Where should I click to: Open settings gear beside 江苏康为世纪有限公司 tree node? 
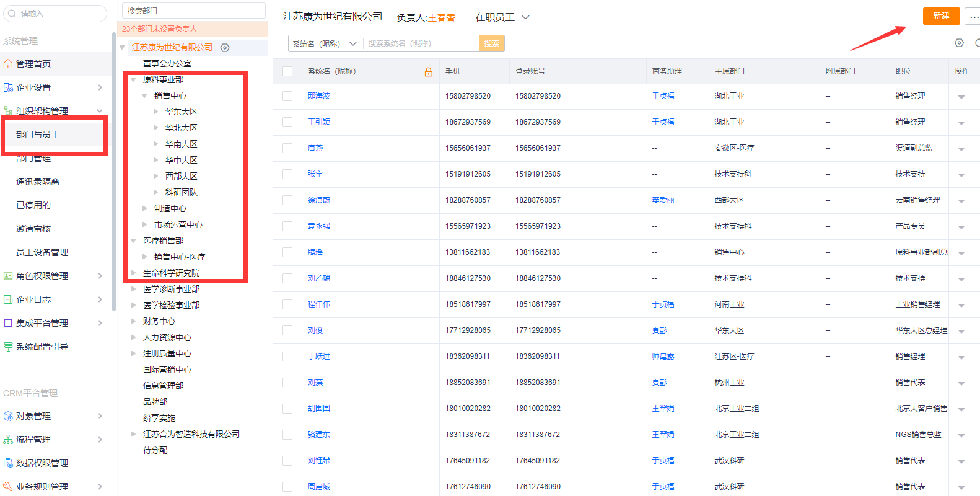(x=225, y=48)
